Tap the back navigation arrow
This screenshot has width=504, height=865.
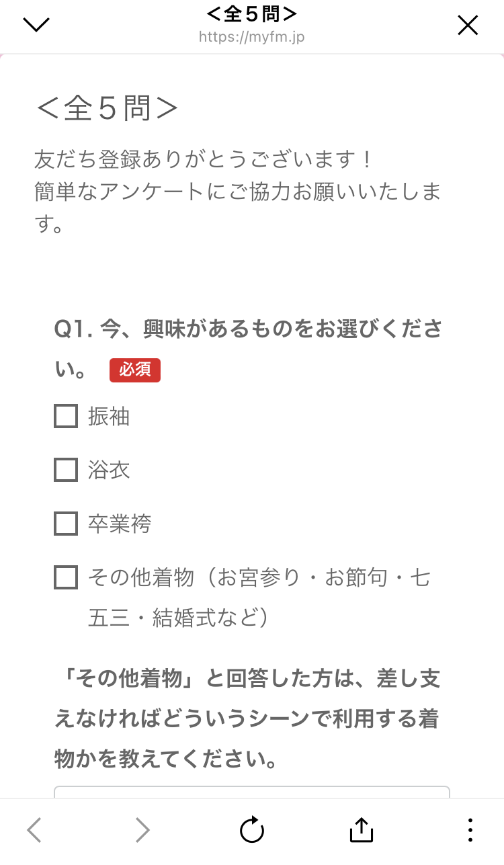[34, 830]
